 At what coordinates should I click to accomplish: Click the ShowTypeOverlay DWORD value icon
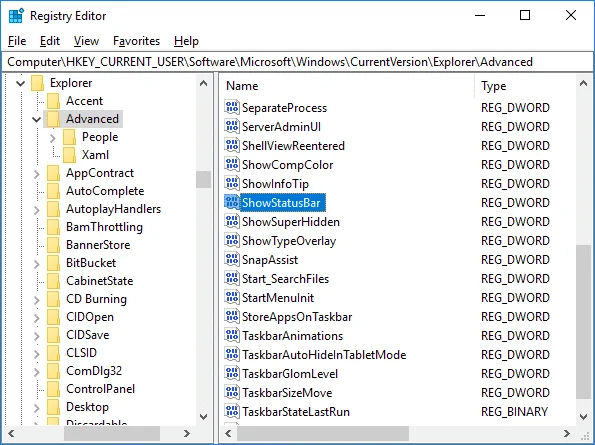click(231, 241)
